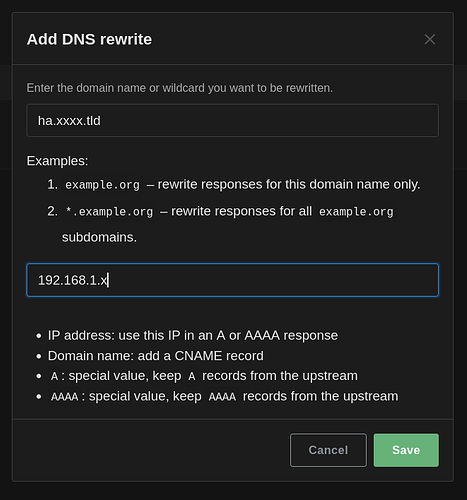467x500 pixels.
Task: Click the 'subdomains.' text line
Action: (x=99, y=237)
